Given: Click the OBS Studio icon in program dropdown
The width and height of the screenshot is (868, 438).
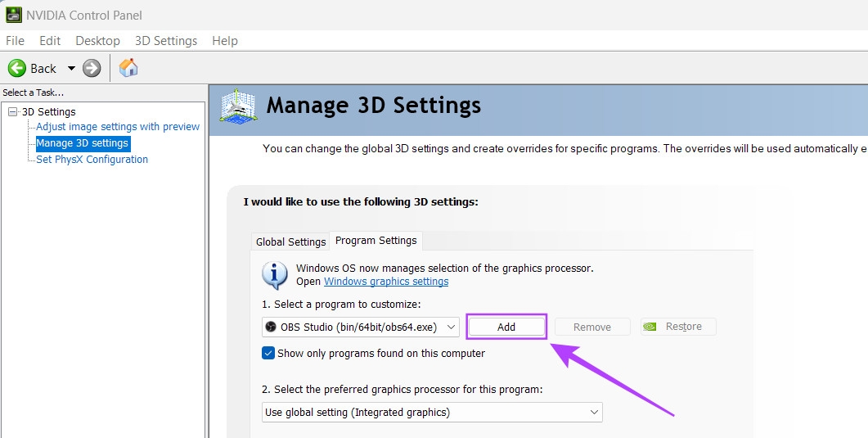Looking at the screenshot, I should [271, 327].
